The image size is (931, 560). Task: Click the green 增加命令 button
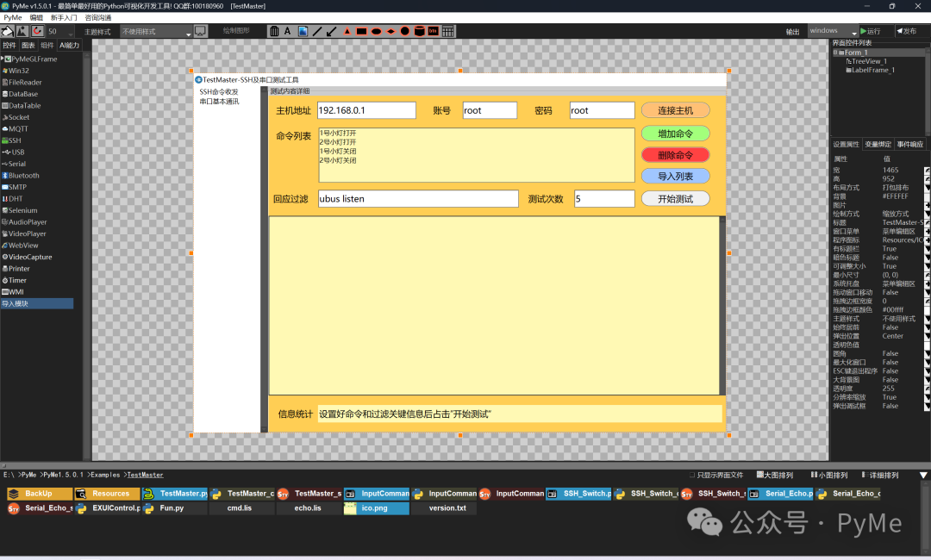[x=675, y=134]
